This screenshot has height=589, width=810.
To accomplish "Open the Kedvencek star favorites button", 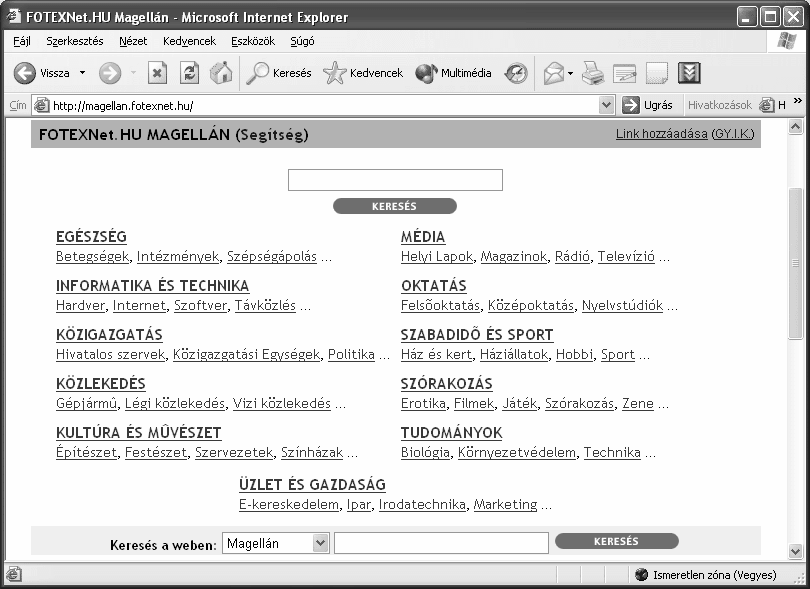I will (x=363, y=73).
